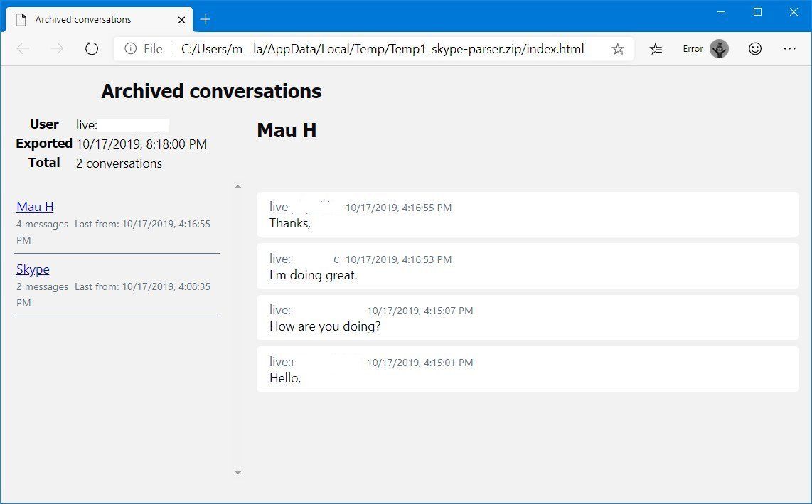
Task: Open the favorites list icon
Action: [656, 49]
